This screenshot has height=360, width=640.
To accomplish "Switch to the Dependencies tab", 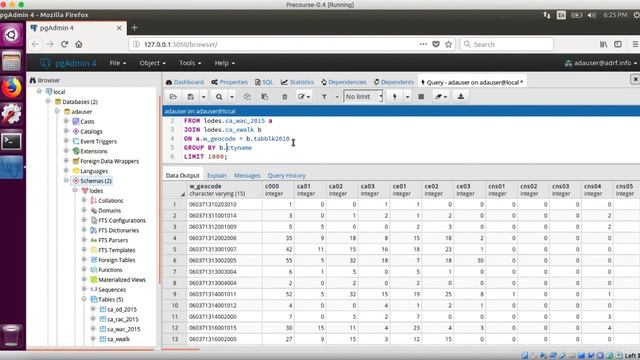I will [x=344, y=82].
